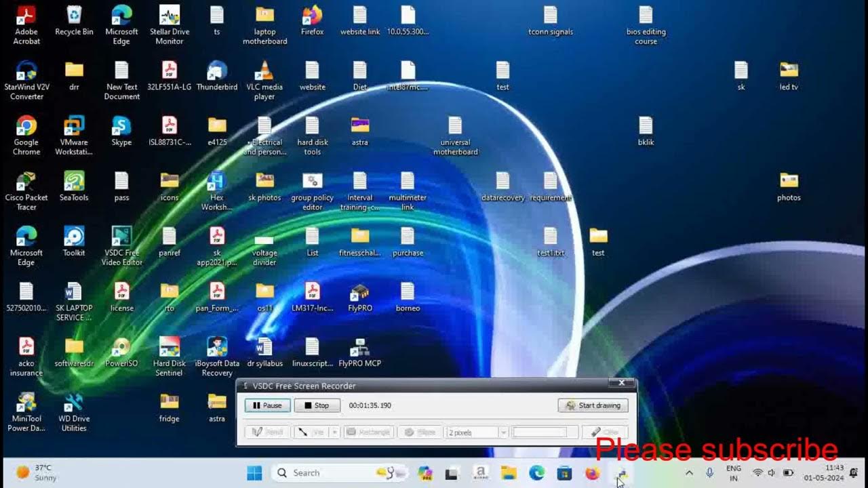Expand the Line tool dropdown arrow
Viewport: 868px width, 488px height.
(x=334, y=432)
